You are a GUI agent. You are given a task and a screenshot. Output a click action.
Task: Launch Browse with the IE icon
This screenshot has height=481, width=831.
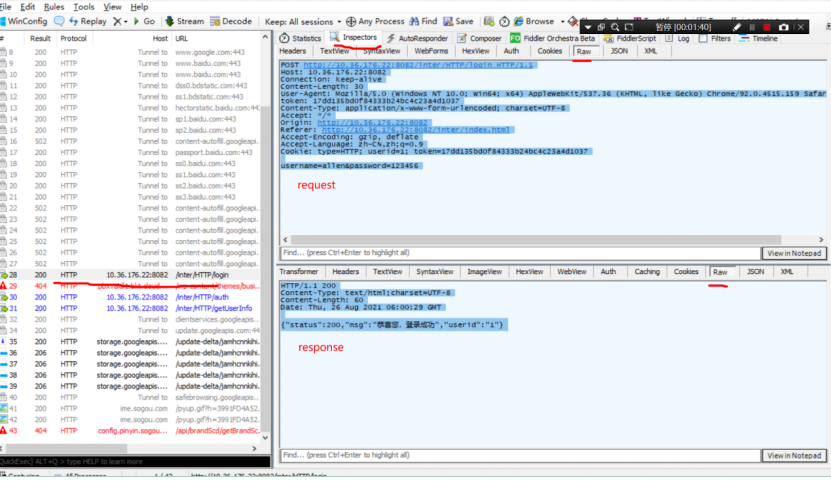pyautogui.click(x=534, y=21)
